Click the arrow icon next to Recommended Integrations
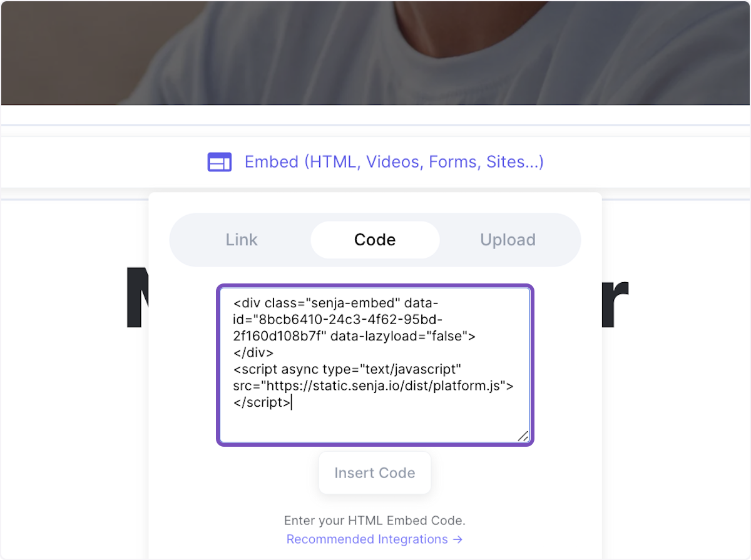This screenshot has width=751, height=560. click(x=457, y=539)
